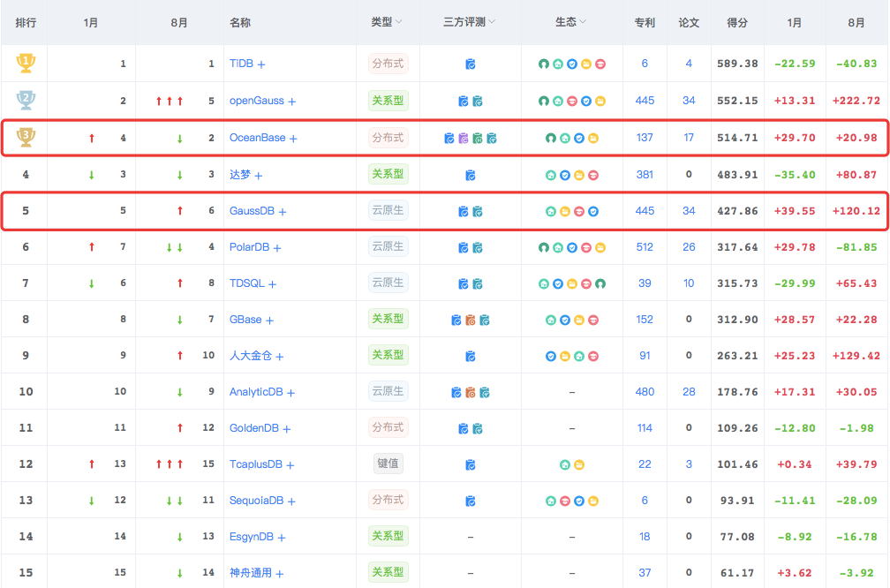Click the orange evaluation badge in AnalyticDB row
Image resolution: width=890 pixels, height=588 pixels.
coord(470,392)
